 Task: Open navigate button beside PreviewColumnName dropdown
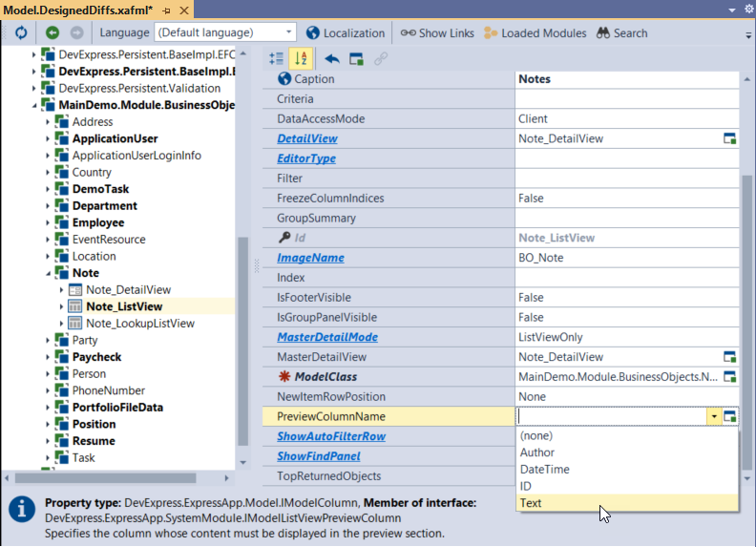(x=730, y=416)
